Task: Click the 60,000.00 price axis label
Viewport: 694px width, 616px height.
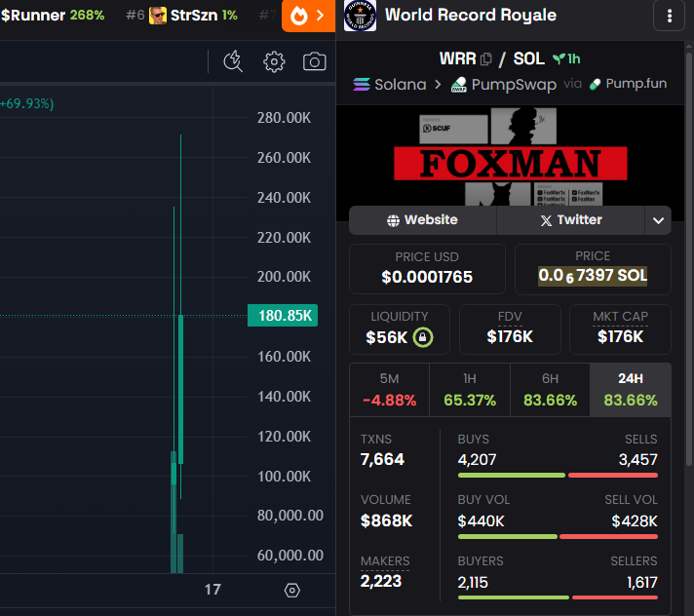Action: point(289,555)
